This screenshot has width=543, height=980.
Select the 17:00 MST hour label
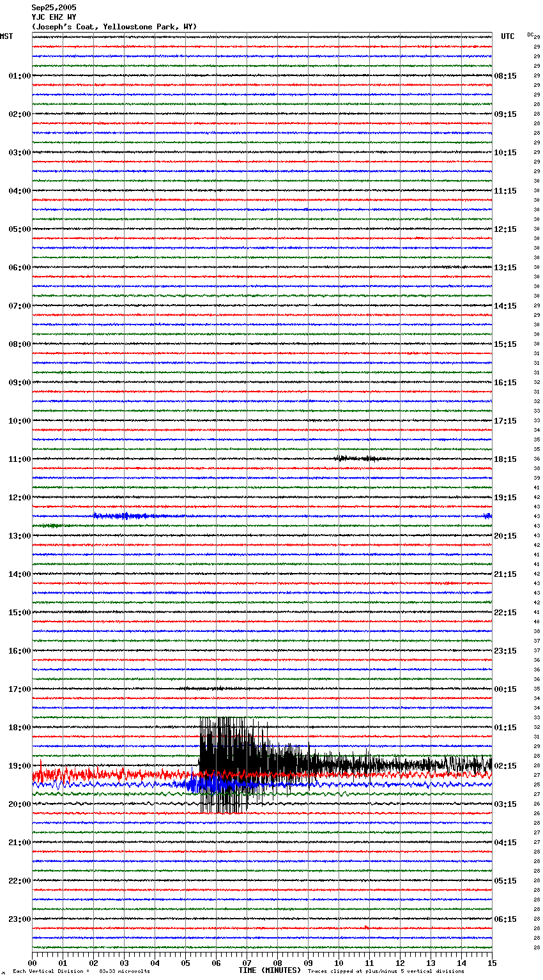(20, 689)
